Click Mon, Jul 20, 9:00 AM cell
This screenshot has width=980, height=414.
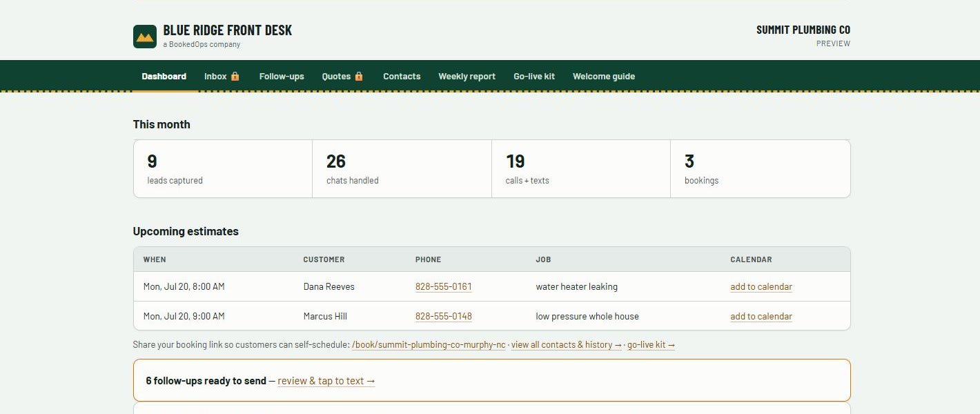click(184, 316)
